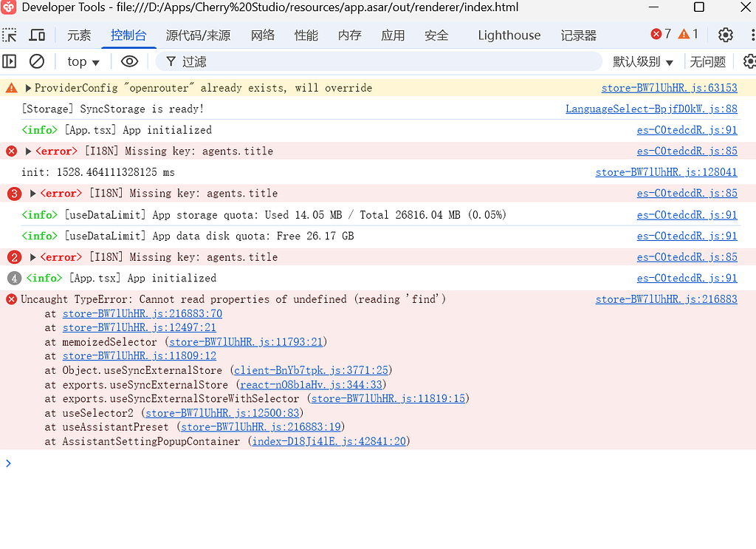756x549 pixels.
Task: Open the 性能 tab
Action: [306, 35]
